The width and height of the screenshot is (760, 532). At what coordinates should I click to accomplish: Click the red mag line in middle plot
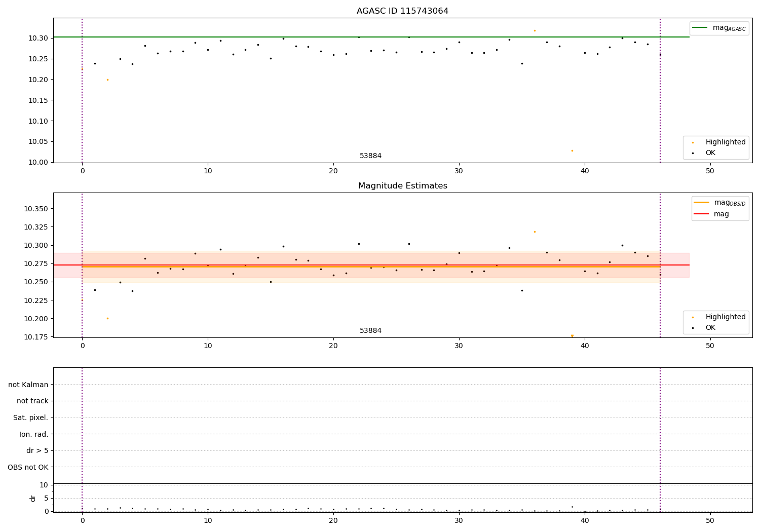(371, 265)
